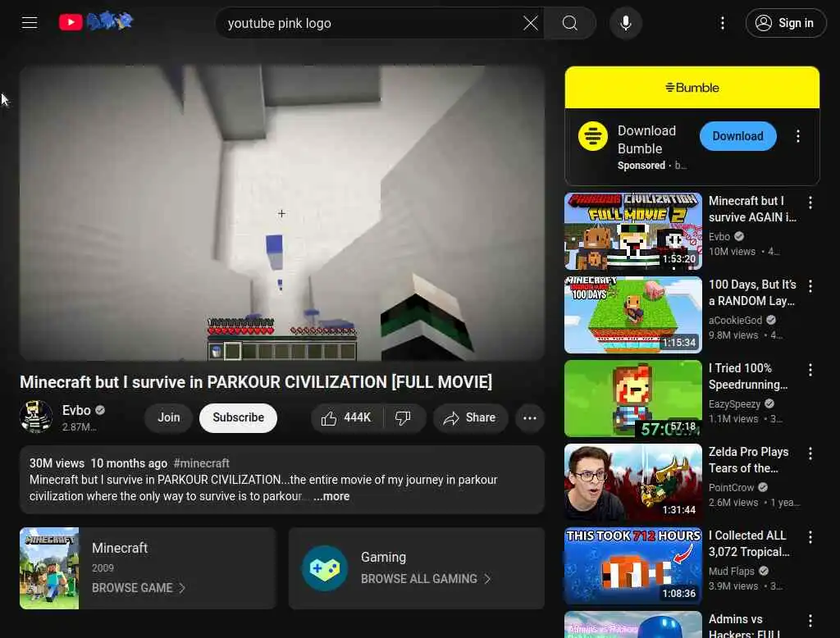This screenshot has width=840, height=638.
Task: Open 'Admins vs Hackers' video title
Action: click(744, 626)
